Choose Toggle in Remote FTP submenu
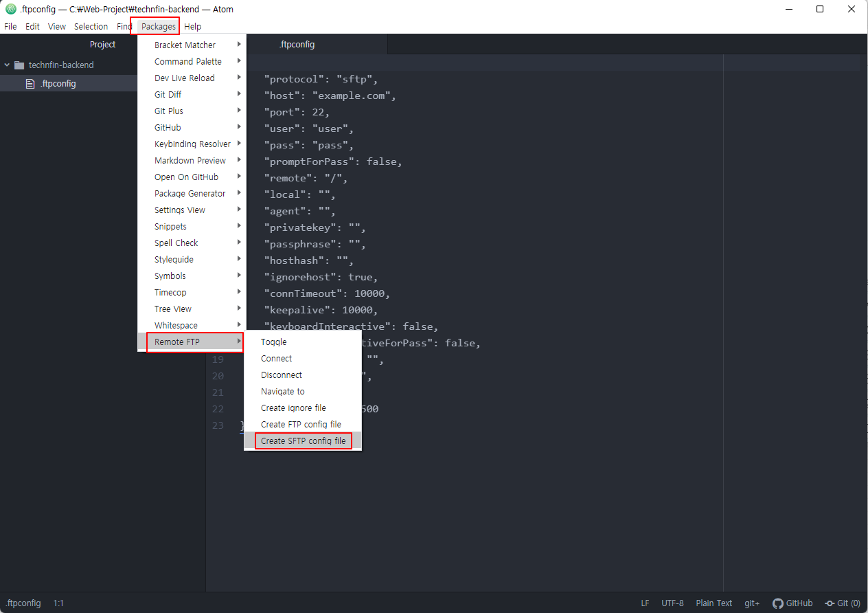 303,342
